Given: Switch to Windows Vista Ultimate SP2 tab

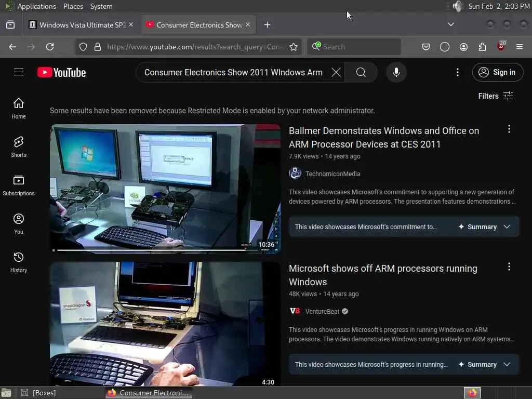Looking at the screenshot, I should pos(81,25).
